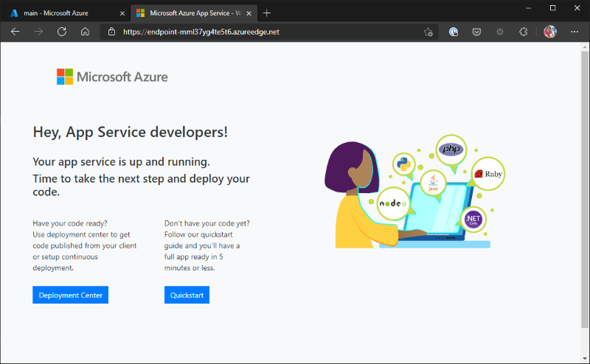The image size is (590, 364).
Task: Click the .NET Core logo bubble
Action: pos(473,220)
